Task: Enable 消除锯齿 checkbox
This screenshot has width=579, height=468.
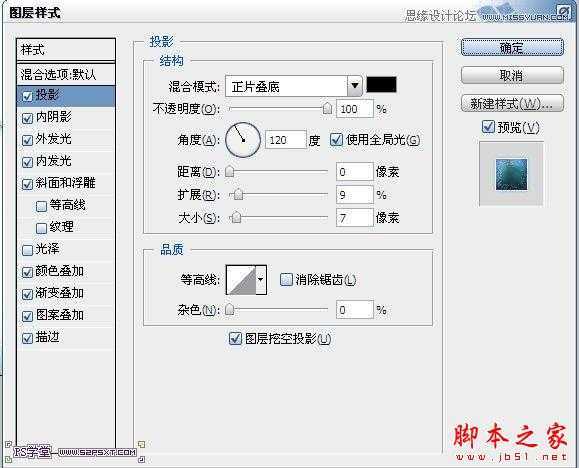Action: (x=286, y=280)
